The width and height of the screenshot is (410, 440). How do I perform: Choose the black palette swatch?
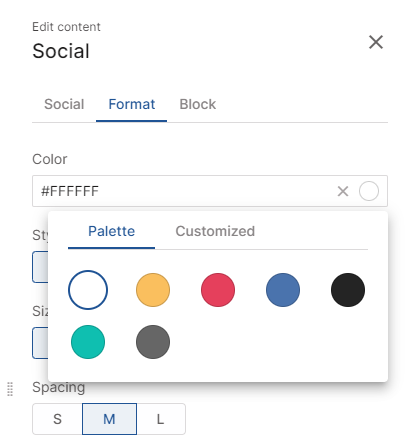coord(348,290)
